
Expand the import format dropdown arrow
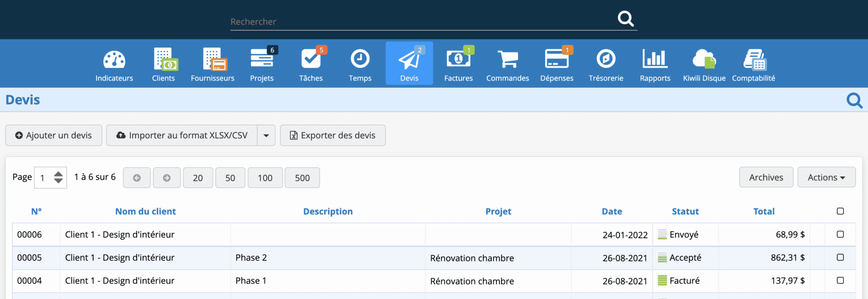[x=266, y=135]
